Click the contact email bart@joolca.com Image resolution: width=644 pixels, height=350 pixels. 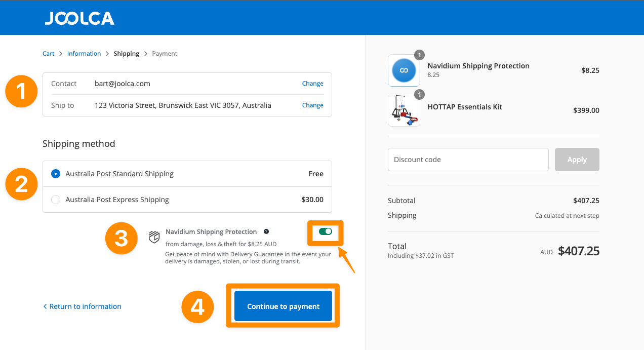123,84
